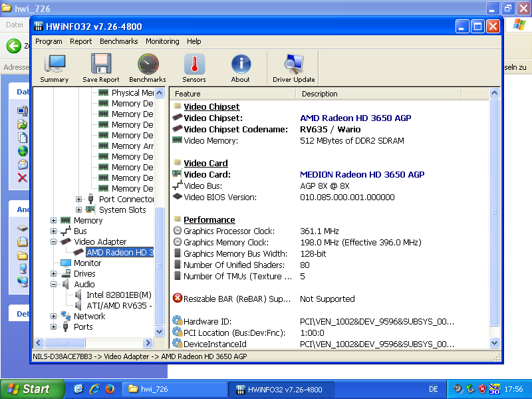Click details pane scroll up arrow
Screen dimensions: 532x399
pos(494,92)
